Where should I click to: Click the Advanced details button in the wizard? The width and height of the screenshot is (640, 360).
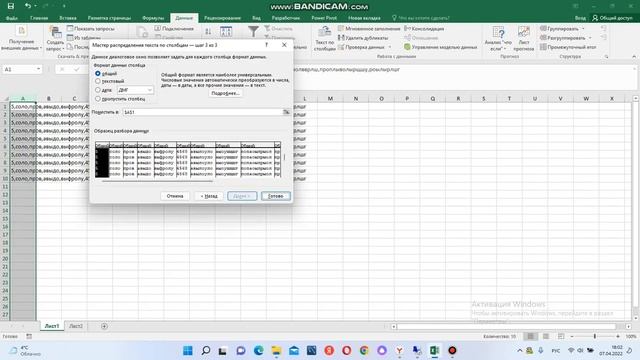[225, 93]
